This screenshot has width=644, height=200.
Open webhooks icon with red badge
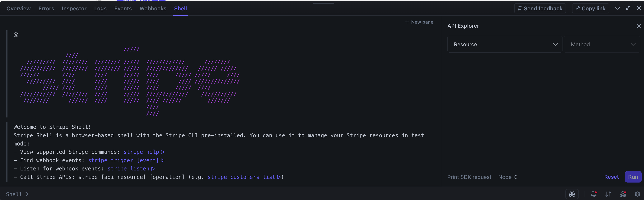[623, 194]
